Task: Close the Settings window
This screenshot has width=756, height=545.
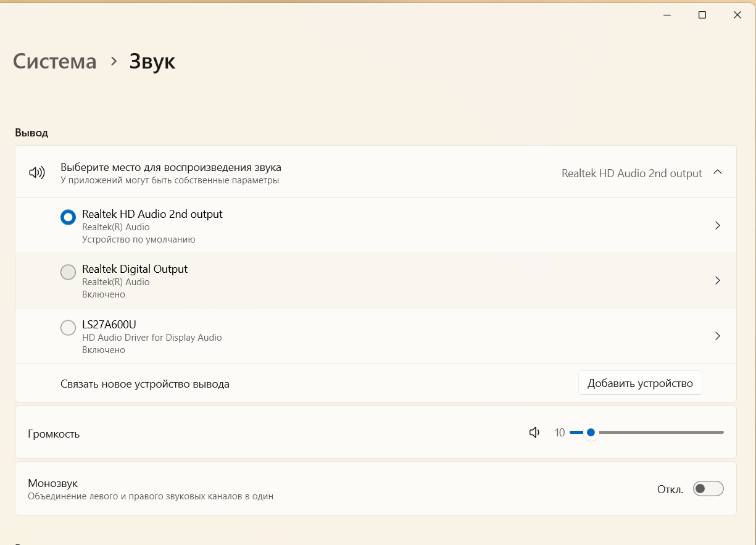Action: tap(737, 15)
